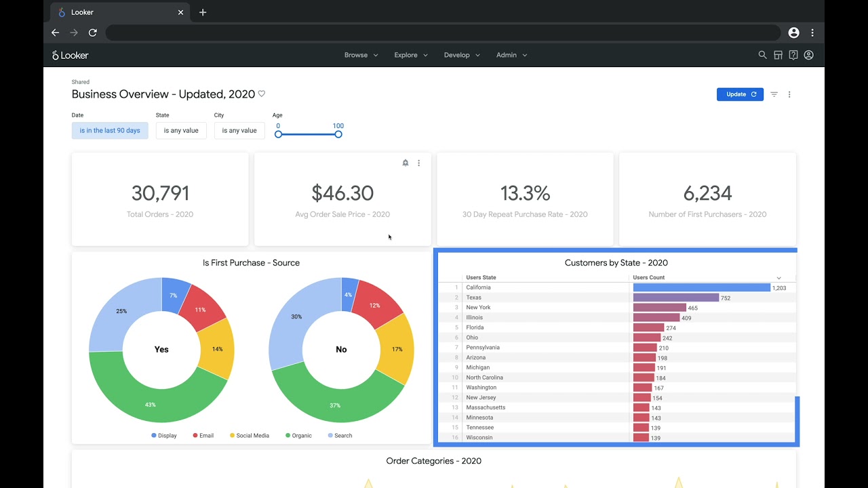Screen dimensions: 868x488
Task: Open the Date filter 'is in the last 90 days'
Action: (x=110, y=130)
